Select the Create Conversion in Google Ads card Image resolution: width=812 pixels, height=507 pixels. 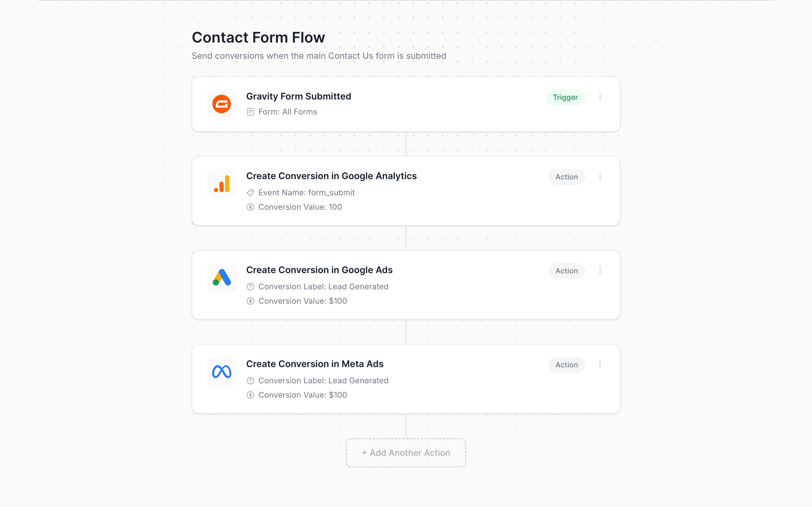pyautogui.click(x=406, y=285)
